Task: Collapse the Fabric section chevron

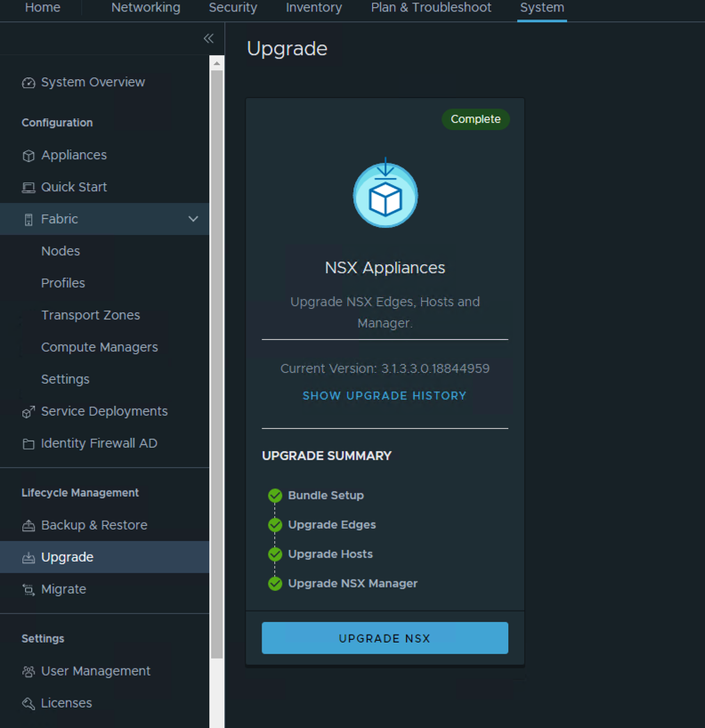Action: click(x=193, y=219)
